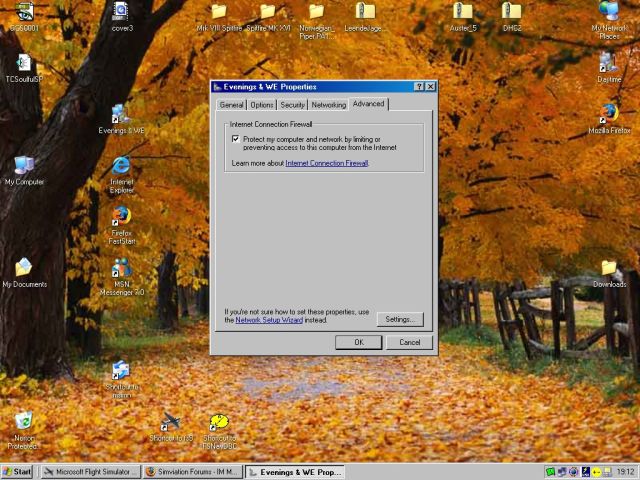Select the Mozilla Firefox desktop shortcut
The image size is (640, 480).
609,114
